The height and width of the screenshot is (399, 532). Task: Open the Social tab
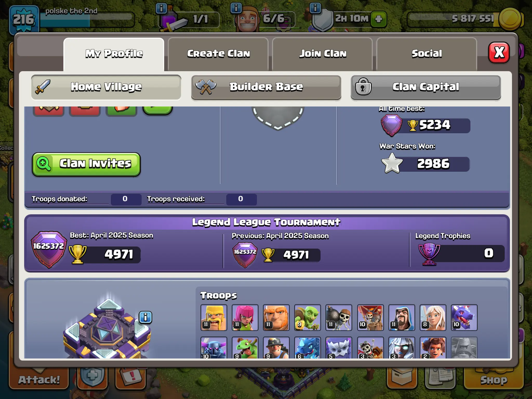click(x=427, y=54)
